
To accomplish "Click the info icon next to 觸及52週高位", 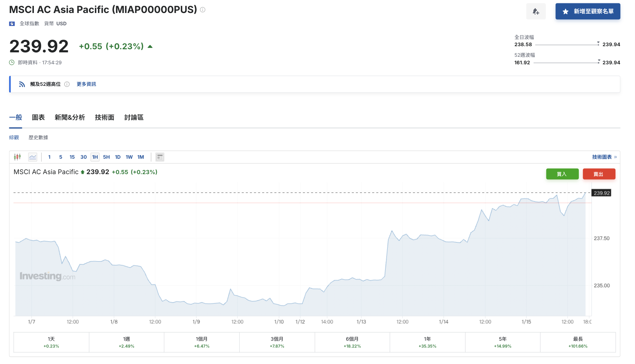I will click(67, 84).
